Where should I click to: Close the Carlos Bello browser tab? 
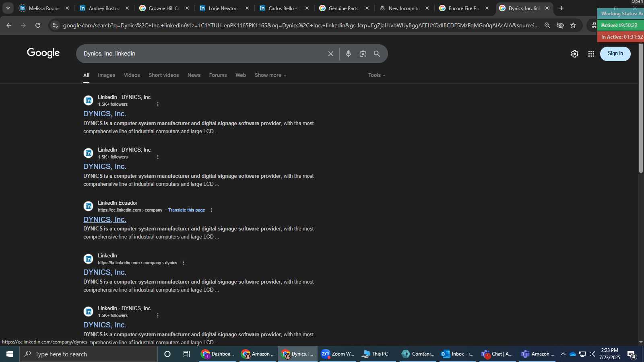click(x=307, y=8)
